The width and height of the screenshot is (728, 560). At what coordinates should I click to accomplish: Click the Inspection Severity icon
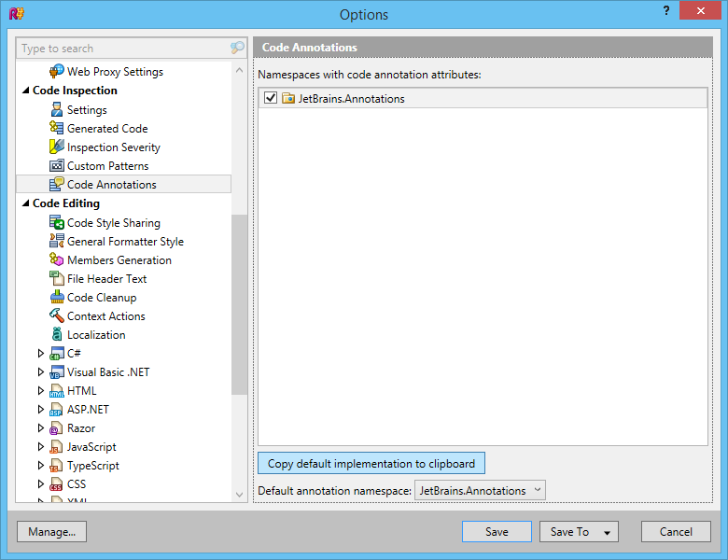tap(57, 147)
